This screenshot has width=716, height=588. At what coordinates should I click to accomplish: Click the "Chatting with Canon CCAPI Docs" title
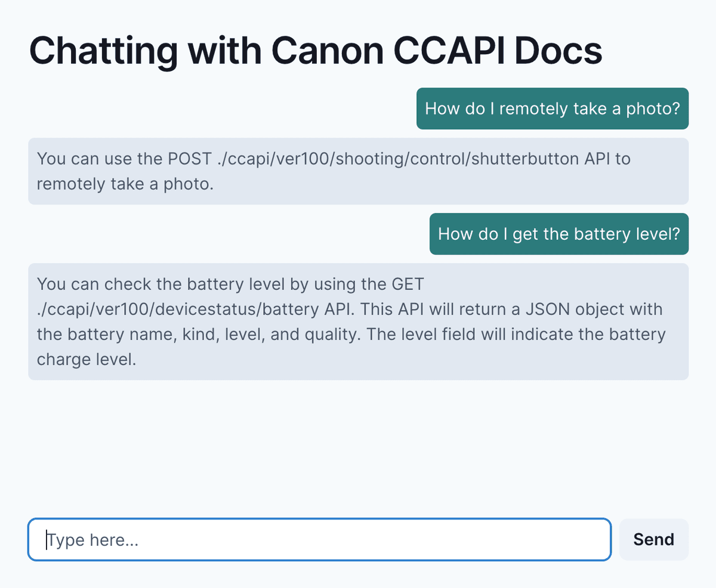click(x=316, y=50)
